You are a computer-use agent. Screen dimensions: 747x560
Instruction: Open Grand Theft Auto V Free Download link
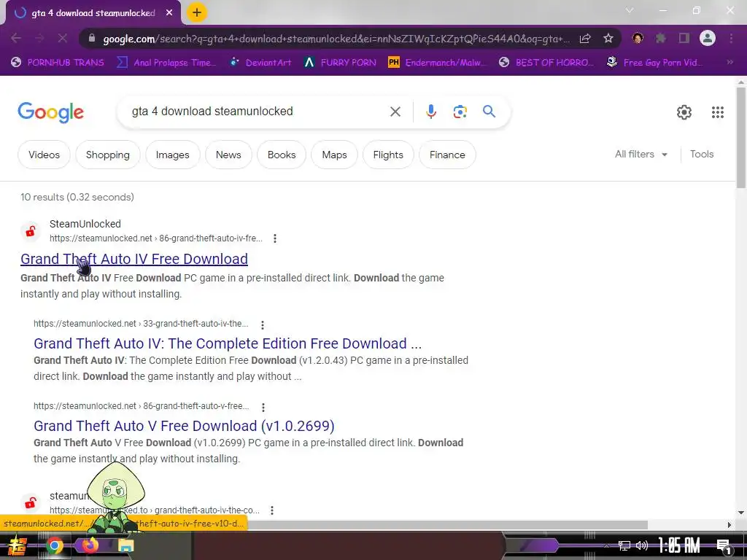tap(184, 426)
